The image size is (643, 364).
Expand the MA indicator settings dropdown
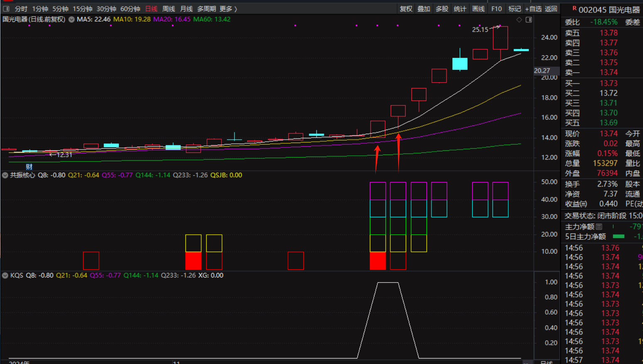coord(71,20)
